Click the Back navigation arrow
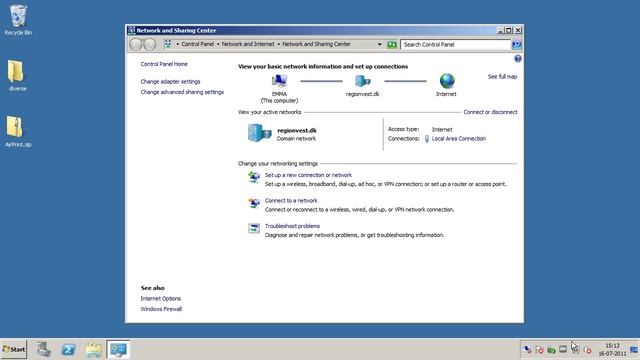The image size is (640, 360). (x=135, y=44)
